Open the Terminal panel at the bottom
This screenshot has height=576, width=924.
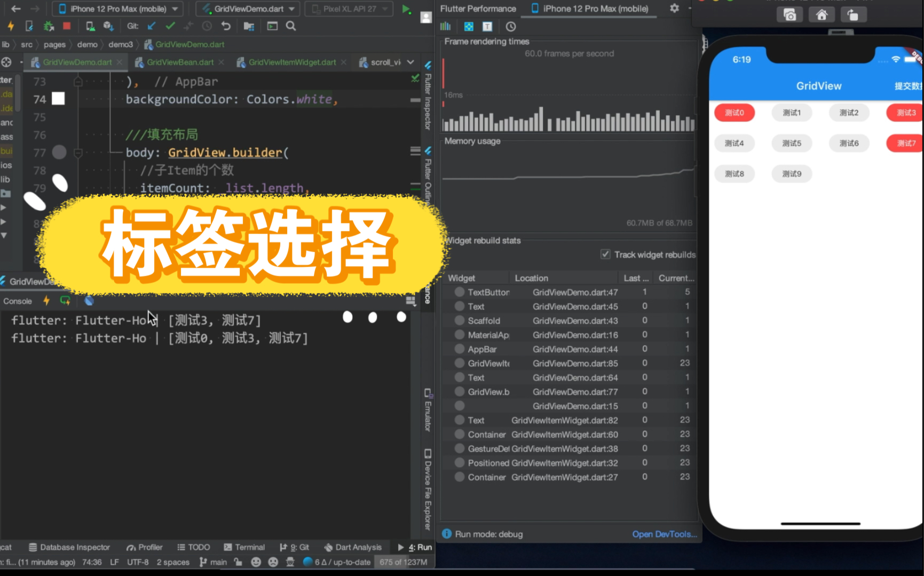(244, 547)
